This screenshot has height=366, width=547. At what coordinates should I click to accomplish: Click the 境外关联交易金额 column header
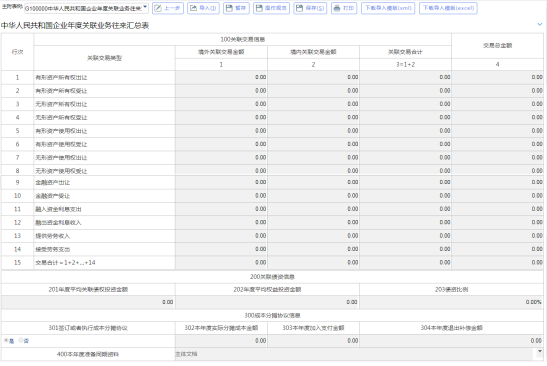point(221,52)
